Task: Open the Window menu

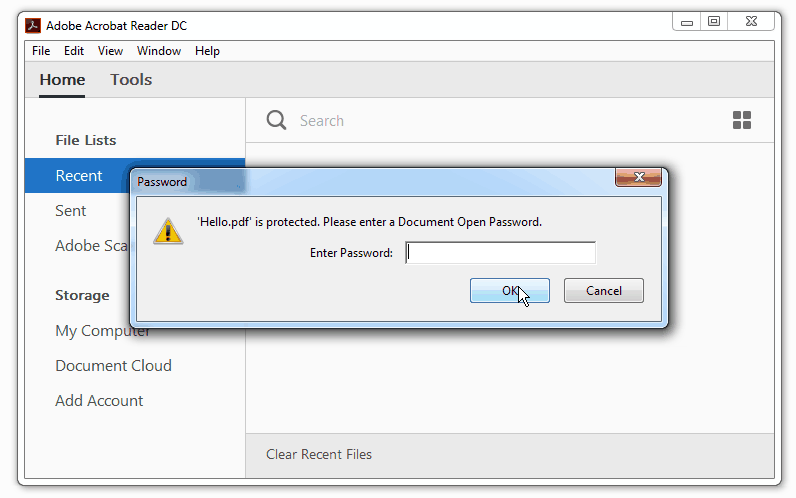Action: pyautogui.click(x=159, y=51)
